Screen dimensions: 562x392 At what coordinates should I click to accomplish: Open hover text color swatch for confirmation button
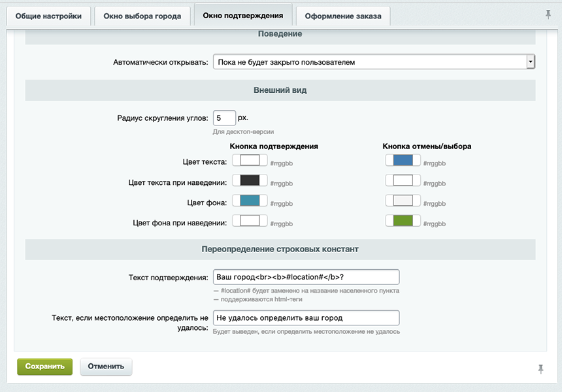[249, 181]
